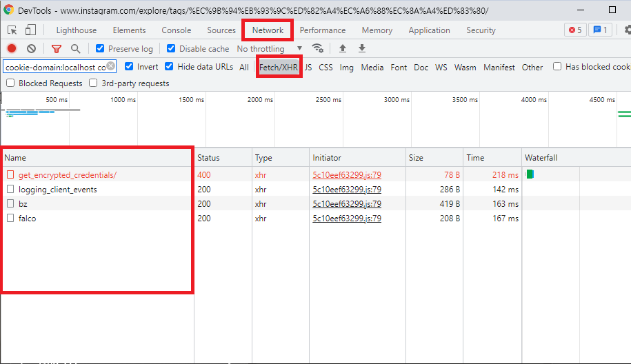Export HAR file download arrow
631x364 pixels.
(362, 49)
